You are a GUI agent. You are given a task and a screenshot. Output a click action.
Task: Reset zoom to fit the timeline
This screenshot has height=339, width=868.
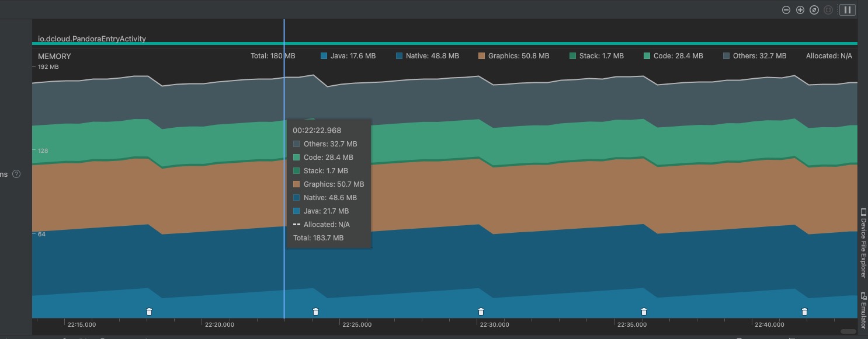pos(814,10)
